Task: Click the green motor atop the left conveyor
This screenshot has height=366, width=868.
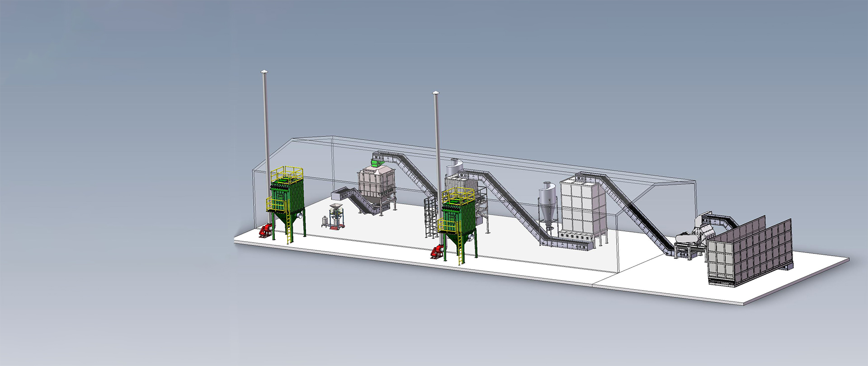Action: (x=375, y=160)
